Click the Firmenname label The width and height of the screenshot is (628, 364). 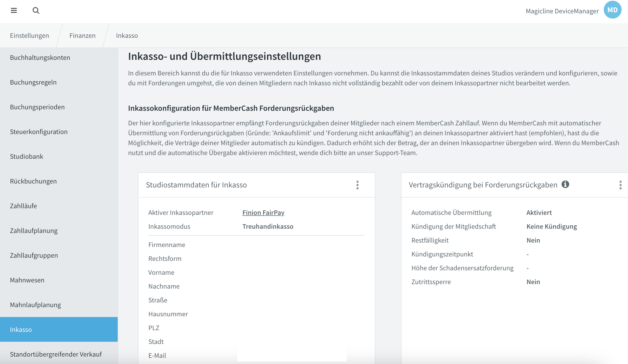167,245
